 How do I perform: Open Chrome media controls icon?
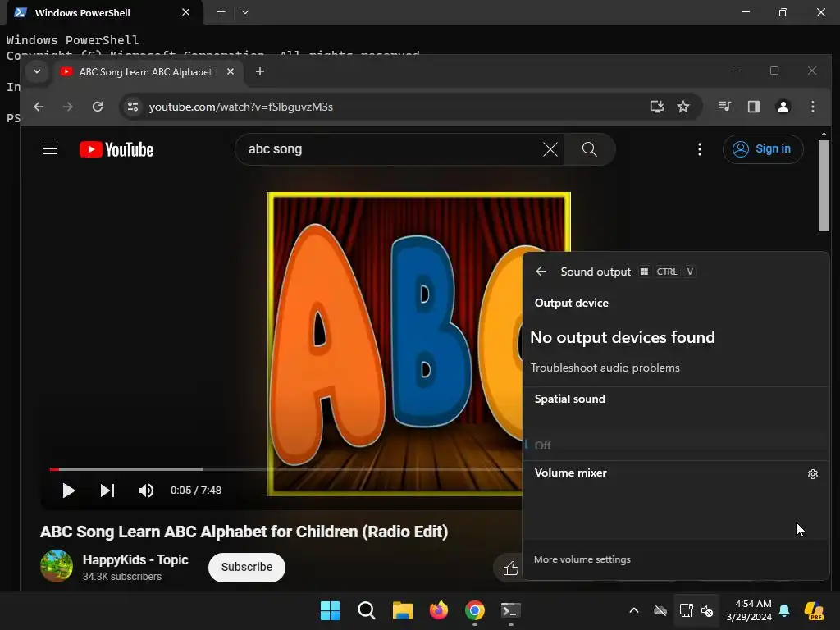pos(724,107)
